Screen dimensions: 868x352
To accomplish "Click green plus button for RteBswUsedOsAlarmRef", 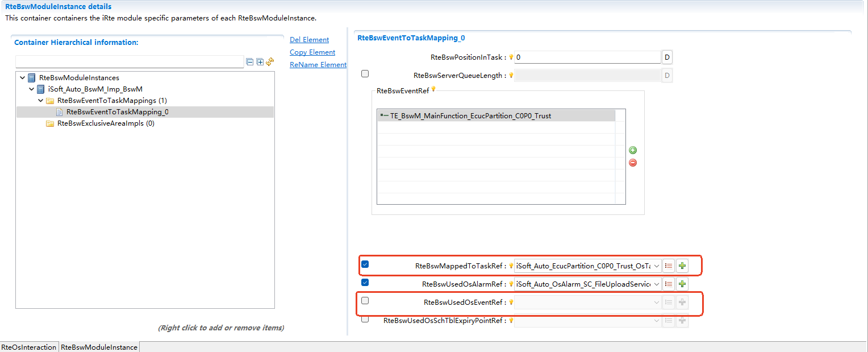I will coord(682,284).
